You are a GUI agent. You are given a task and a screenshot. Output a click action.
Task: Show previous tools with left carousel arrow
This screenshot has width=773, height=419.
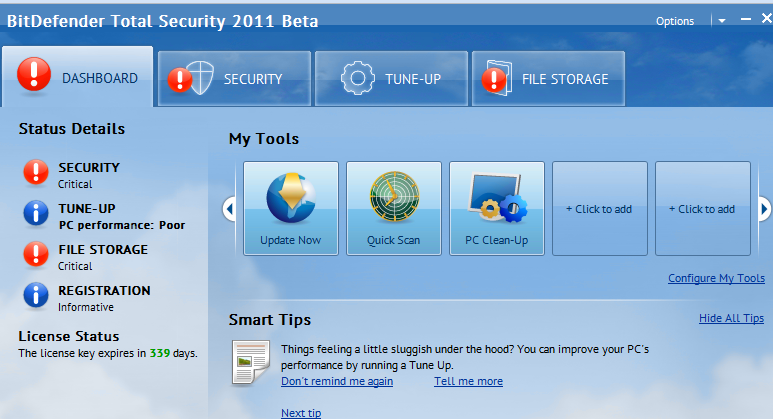point(229,209)
